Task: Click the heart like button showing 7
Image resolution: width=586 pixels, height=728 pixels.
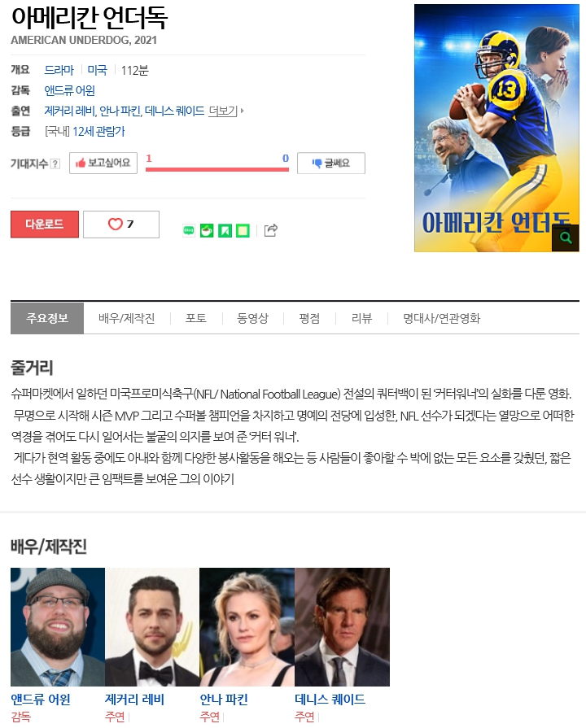Action: pos(121,225)
